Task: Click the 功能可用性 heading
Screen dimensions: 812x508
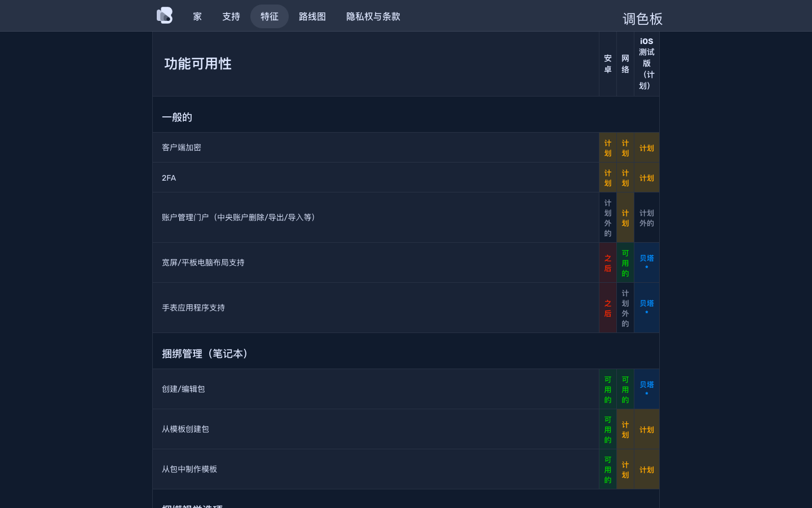Action: pyautogui.click(x=198, y=64)
